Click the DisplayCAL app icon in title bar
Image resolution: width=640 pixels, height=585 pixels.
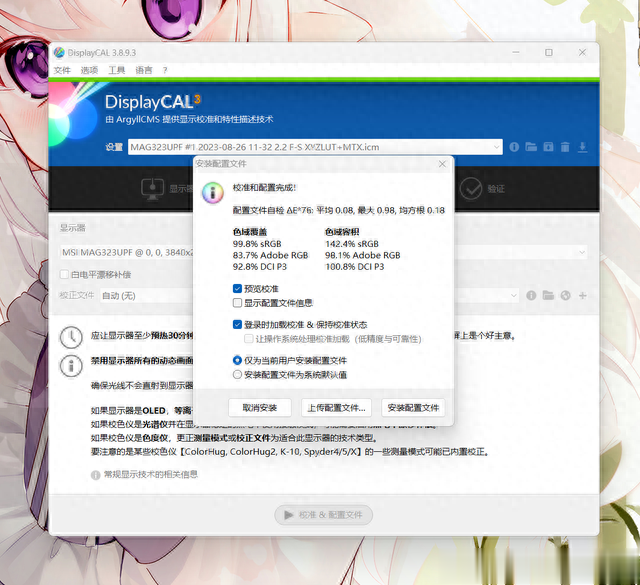pyautogui.click(x=59, y=52)
